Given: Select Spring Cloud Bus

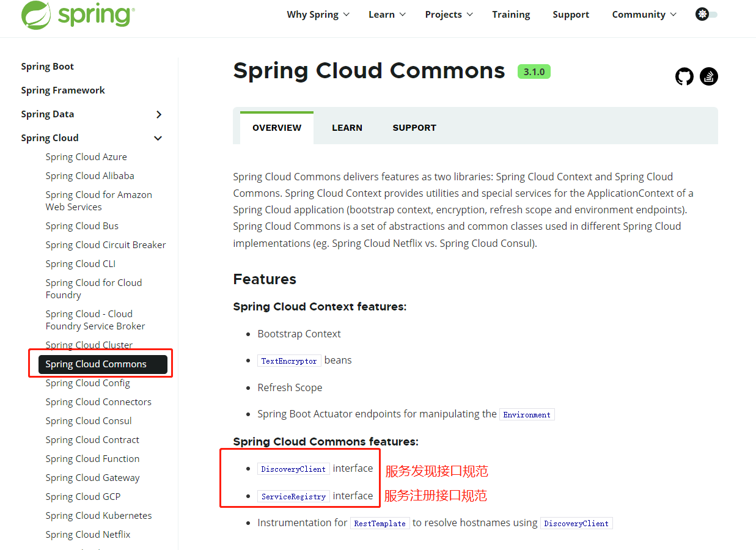Looking at the screenshot, I should [x=82, y=226].
